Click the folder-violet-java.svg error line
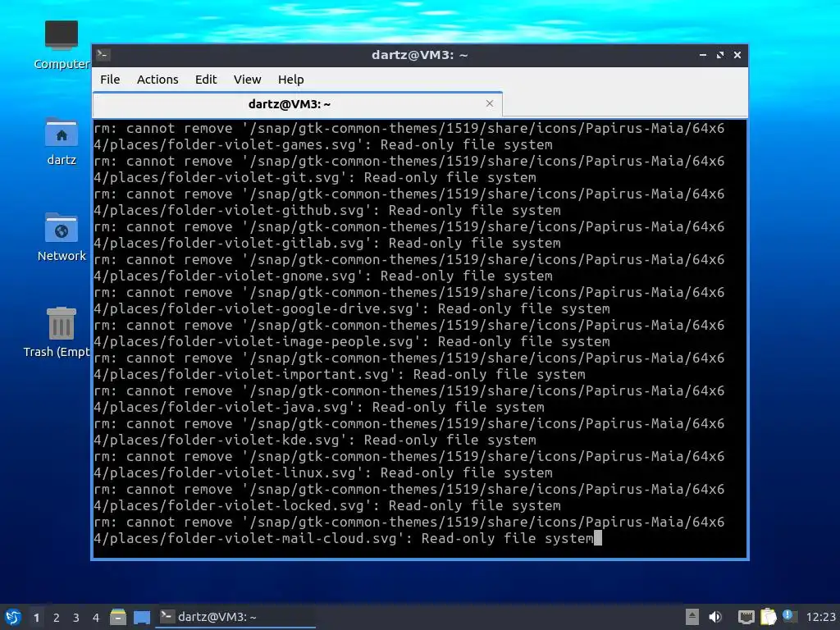This screenshot has height=630, width=840. [x=409, y=399]
